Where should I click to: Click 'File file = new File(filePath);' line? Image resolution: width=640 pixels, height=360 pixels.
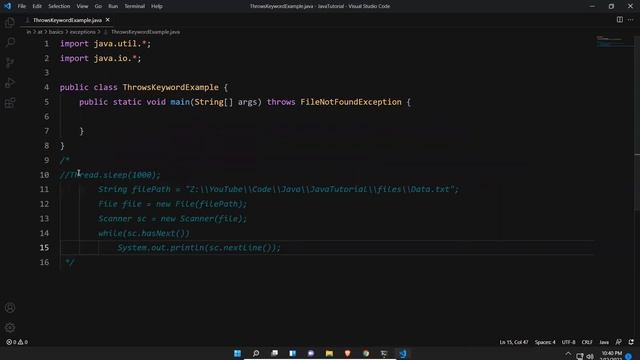coord(173,204)
